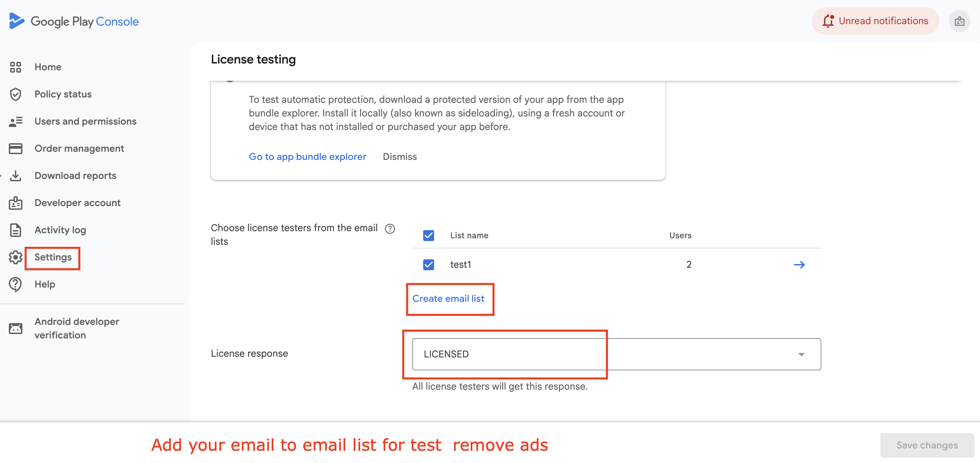Image resolution: width=980 pixels, height=463 pixels.
Task: Click the Home grid icon
Action: (16, 67)
